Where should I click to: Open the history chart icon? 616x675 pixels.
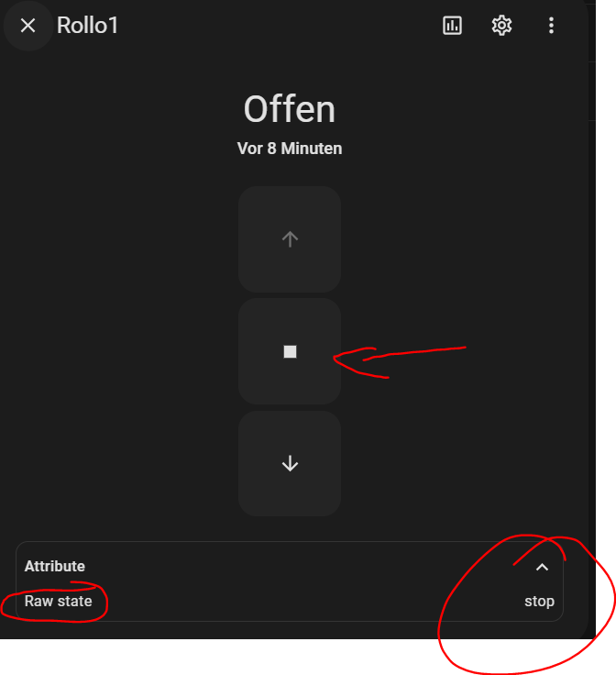(x=452, y=26)
